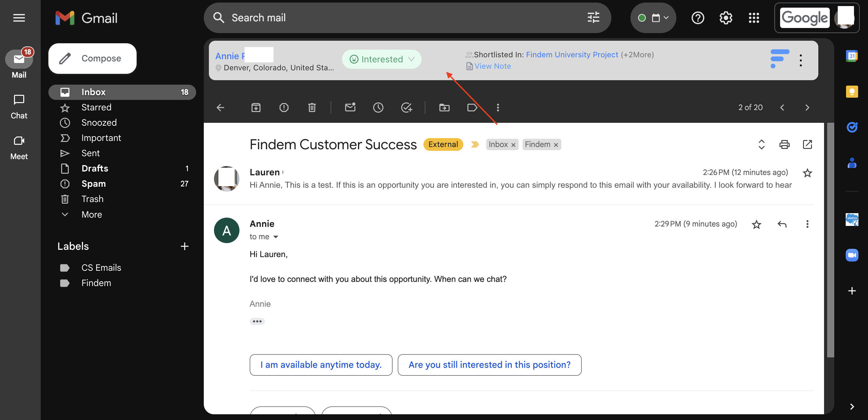Screen dimensions: 868x420
Task: Print the whole conversation
Action: click(x=784, y=144)
